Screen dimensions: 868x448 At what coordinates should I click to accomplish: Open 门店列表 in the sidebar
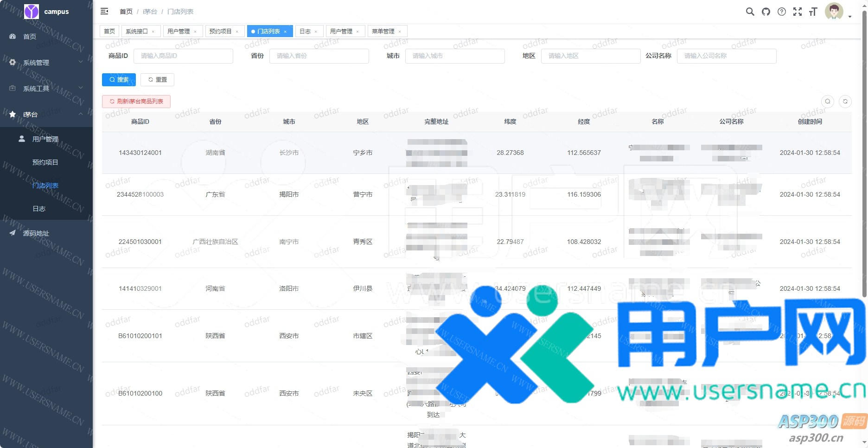coord(46,185)
